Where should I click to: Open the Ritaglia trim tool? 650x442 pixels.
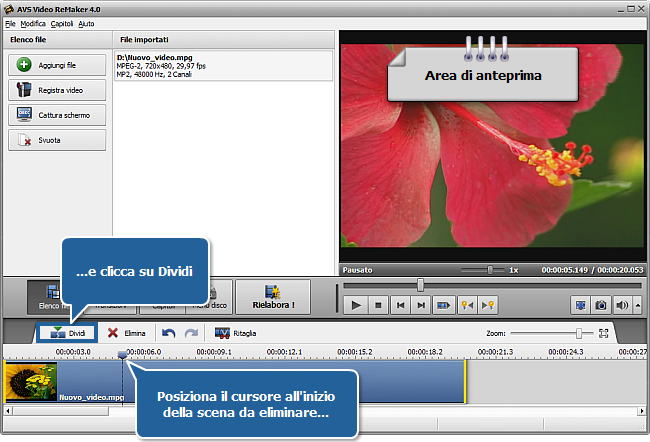coord(235,333)
